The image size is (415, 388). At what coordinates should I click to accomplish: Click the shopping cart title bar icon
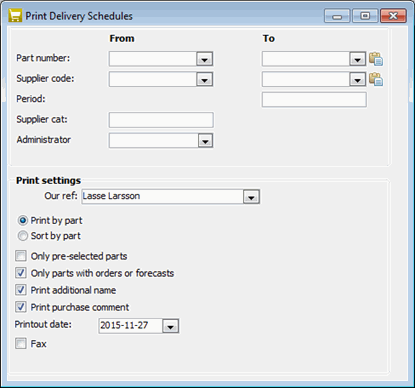[15, 16]
